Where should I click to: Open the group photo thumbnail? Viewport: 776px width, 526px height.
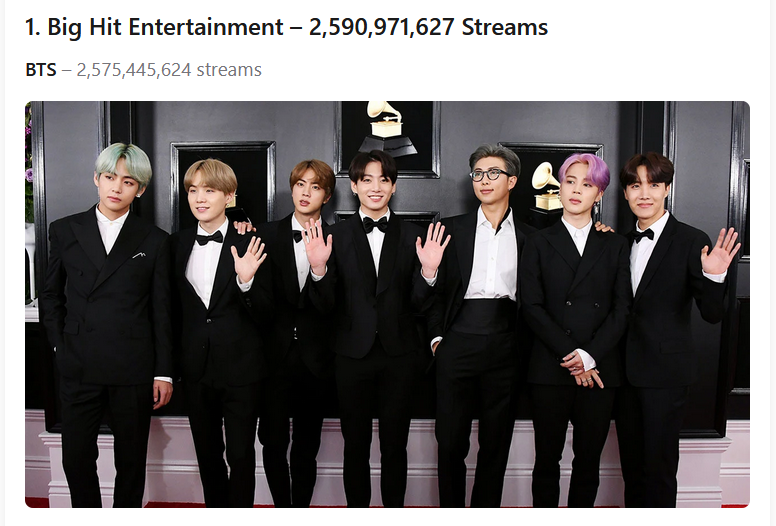(x=388, y=304)
